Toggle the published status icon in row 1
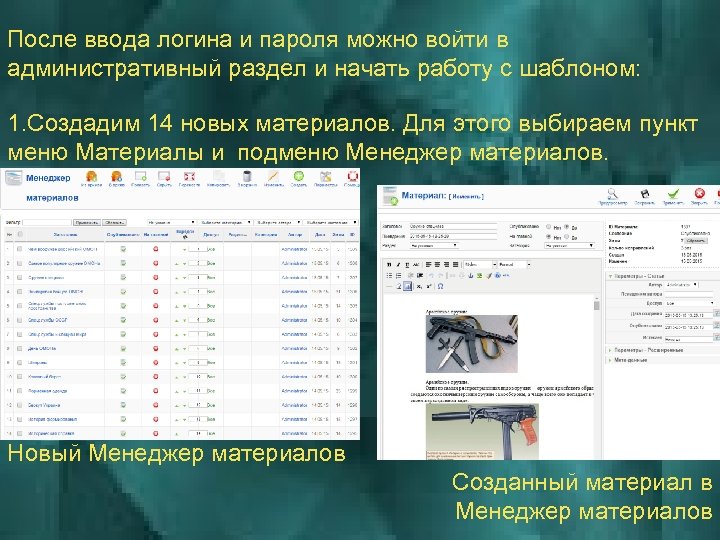This screenshot has height=540, width=720. (123, 249)
